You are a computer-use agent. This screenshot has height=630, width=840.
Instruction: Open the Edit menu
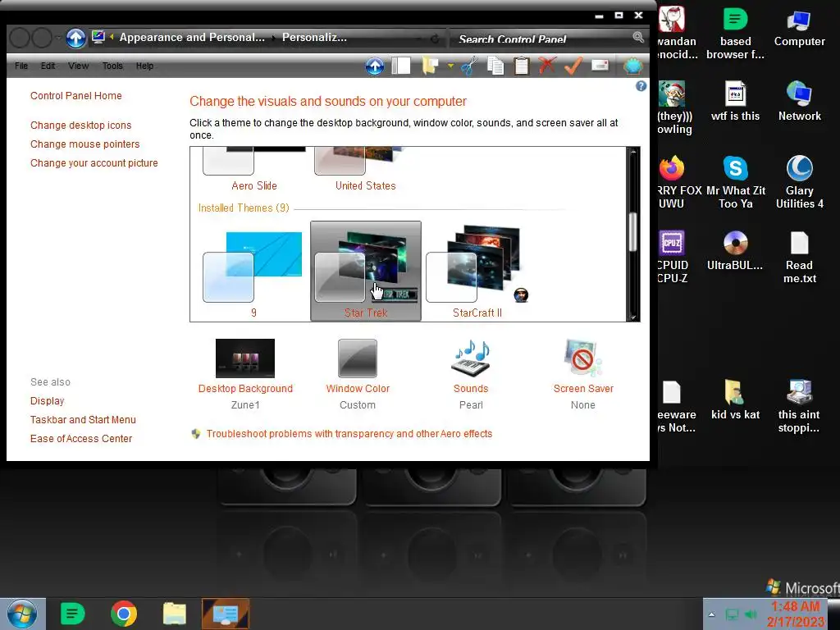point(48,66)
